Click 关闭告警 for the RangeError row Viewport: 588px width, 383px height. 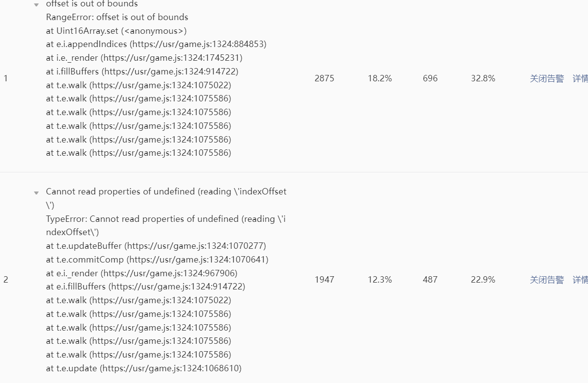pyautogui.click(x=546, y=78)
